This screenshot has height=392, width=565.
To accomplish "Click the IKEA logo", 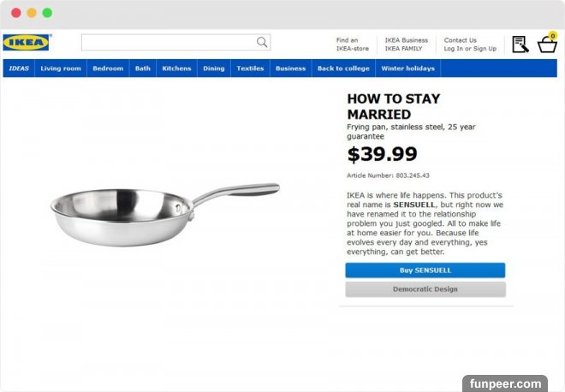I will tap(27, 42).
